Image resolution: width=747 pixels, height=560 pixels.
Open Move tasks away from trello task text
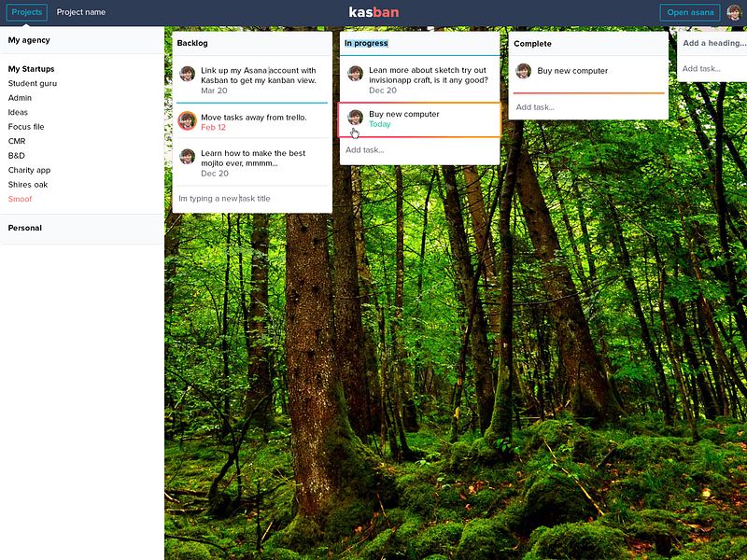[253, 118]
